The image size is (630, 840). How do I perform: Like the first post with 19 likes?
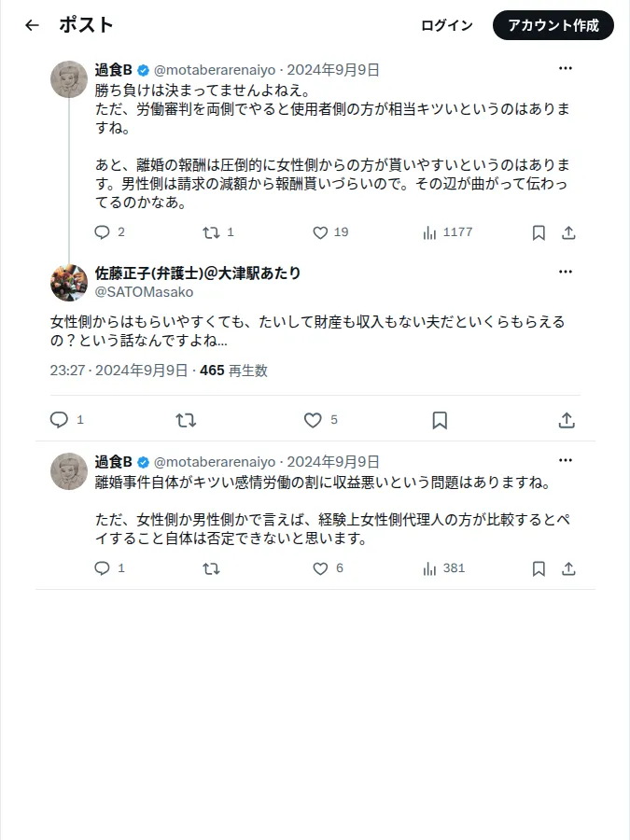click(x=330, y=232)
